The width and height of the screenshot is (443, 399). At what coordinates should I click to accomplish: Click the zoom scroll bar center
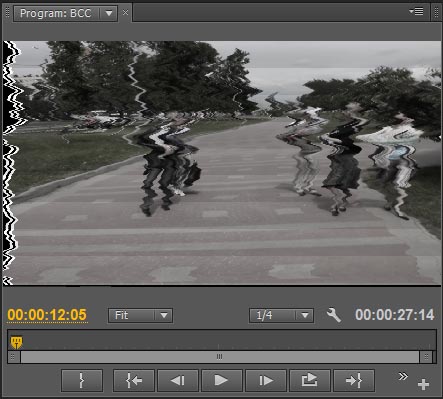(x=219, y=357)
